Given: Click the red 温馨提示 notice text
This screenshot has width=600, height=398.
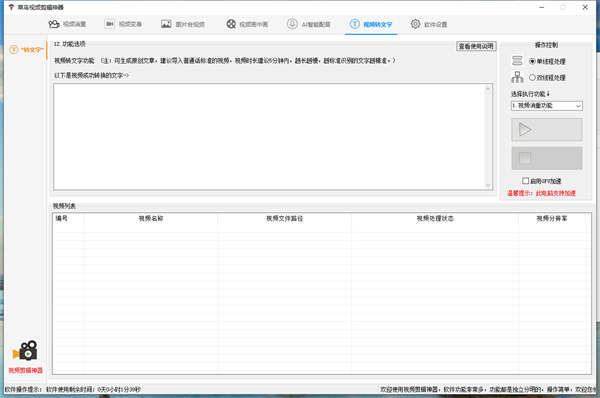Looking at the screenshot, I should (541, 193).
